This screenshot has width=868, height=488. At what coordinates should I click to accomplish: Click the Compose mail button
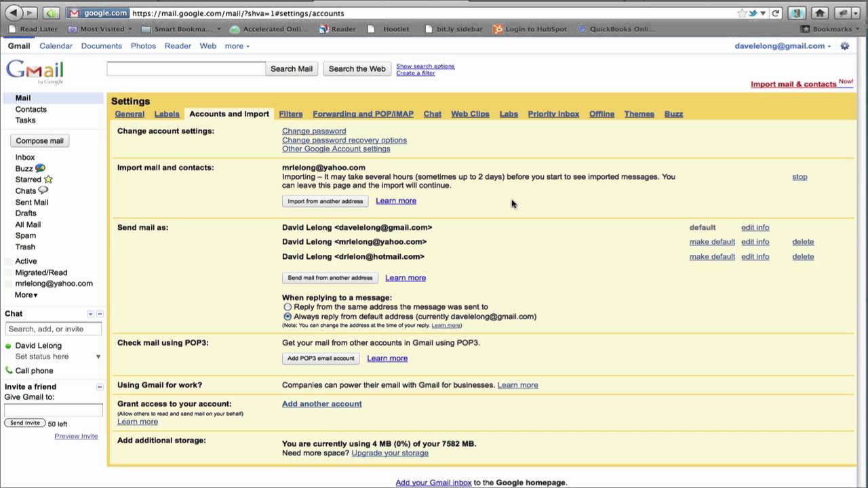click(39, 141)
